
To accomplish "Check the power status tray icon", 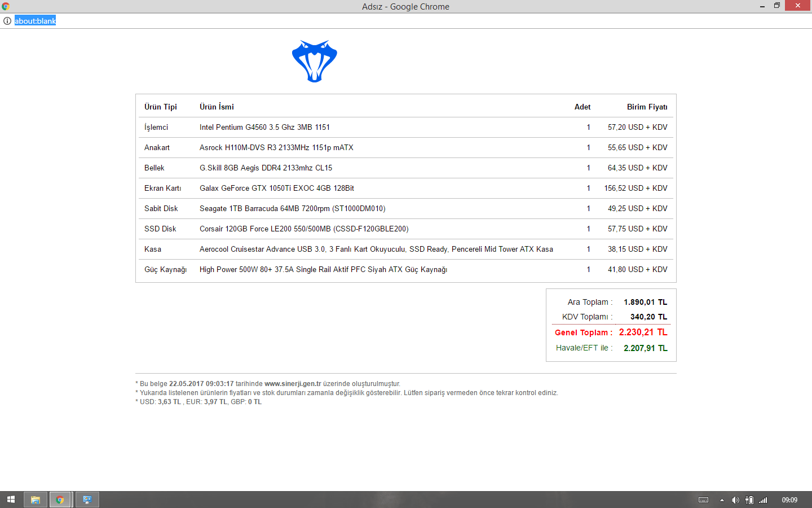I will tap(749, 500).
